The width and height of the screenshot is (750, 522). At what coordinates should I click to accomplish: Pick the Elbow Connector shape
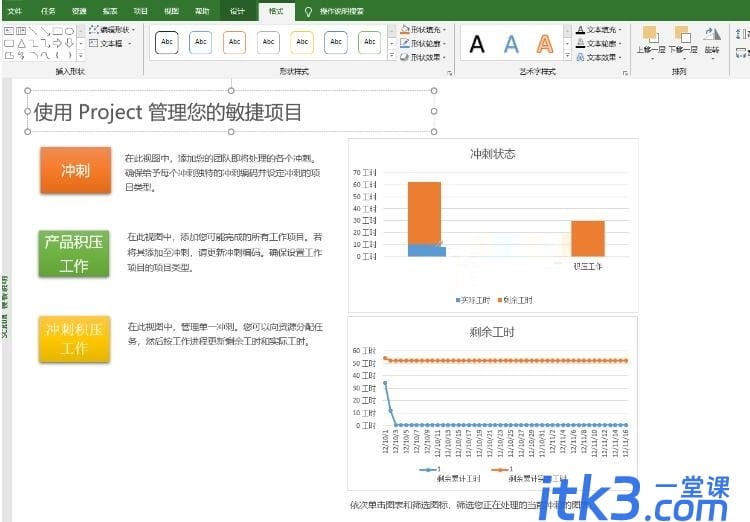coord(33,43)
